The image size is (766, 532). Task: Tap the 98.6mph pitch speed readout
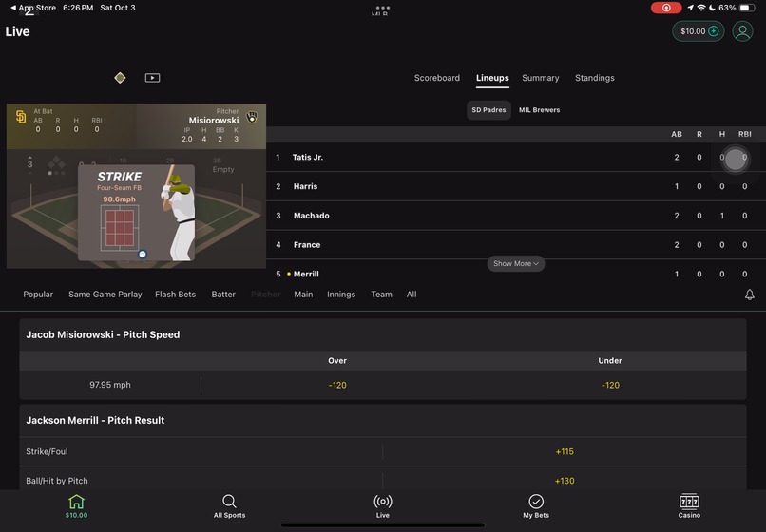pyautogui.click(x=119, y=199)
